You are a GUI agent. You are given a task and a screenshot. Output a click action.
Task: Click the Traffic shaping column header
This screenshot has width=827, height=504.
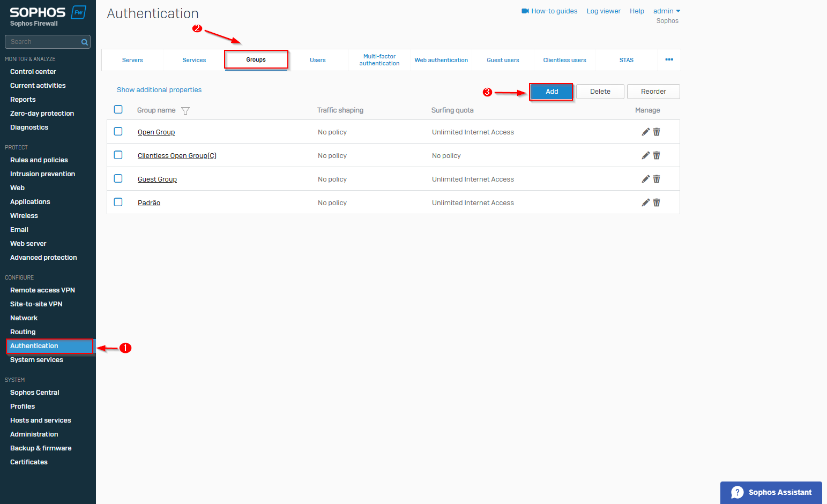click(340, 110)
